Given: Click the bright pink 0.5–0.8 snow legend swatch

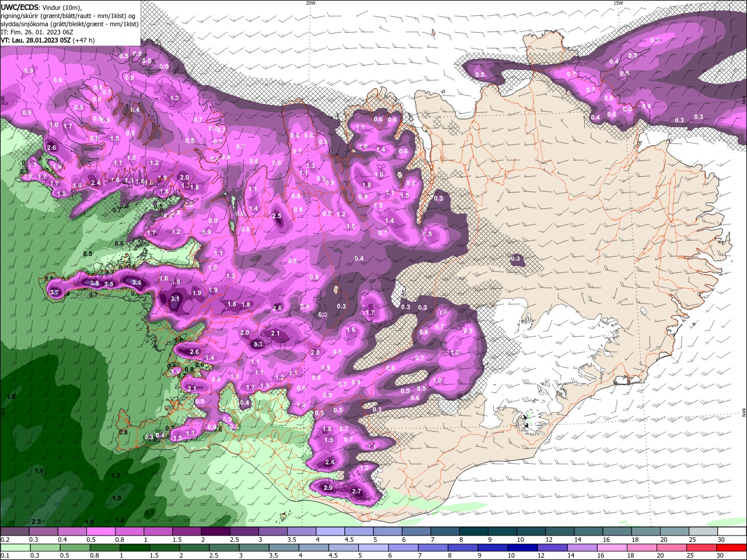Looking at the screenshot, I should pos(100,531).
